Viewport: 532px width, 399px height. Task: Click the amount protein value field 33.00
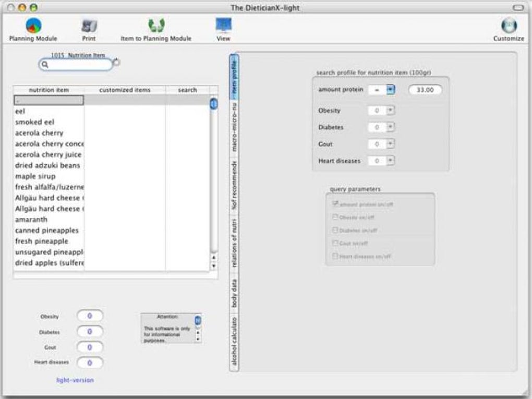[425, 90]
